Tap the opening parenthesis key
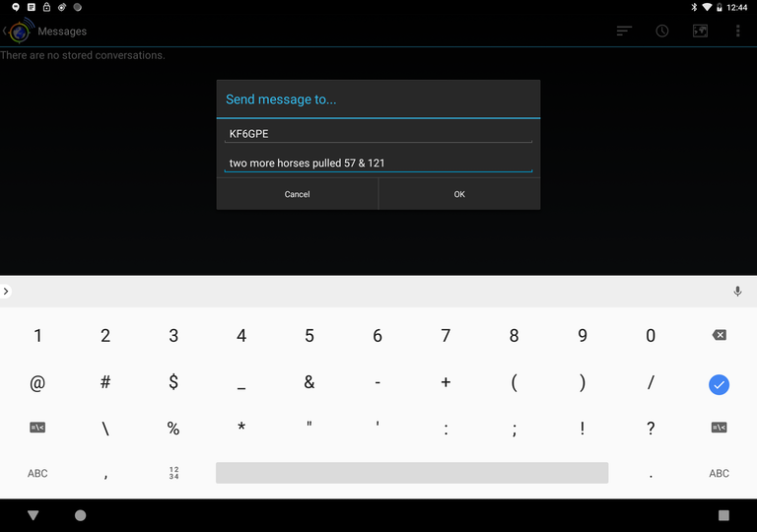The image size is (757, 532). tap(515, 383)
